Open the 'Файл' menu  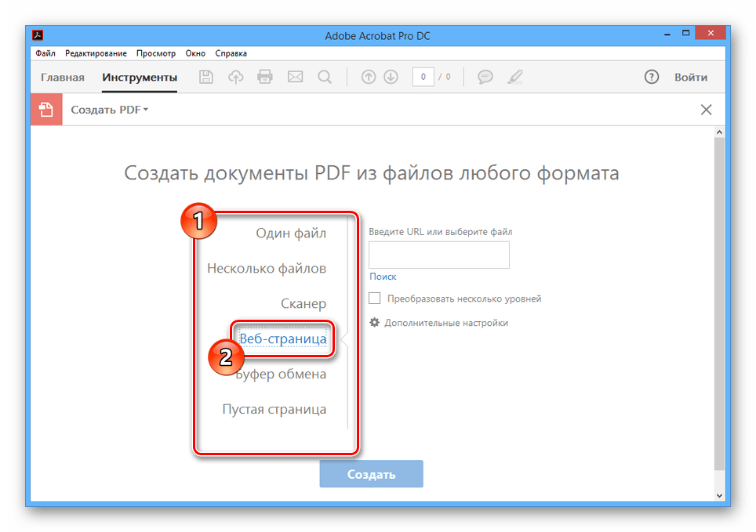45,53
